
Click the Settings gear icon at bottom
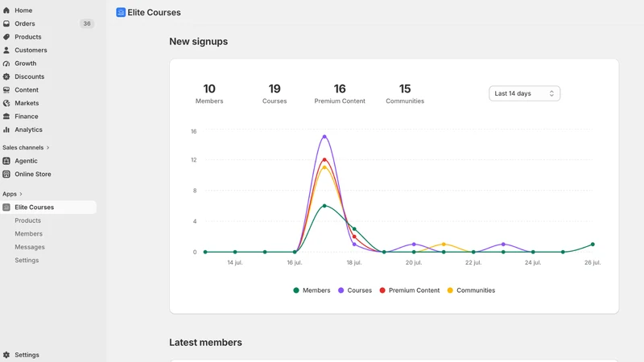point(6,355)
